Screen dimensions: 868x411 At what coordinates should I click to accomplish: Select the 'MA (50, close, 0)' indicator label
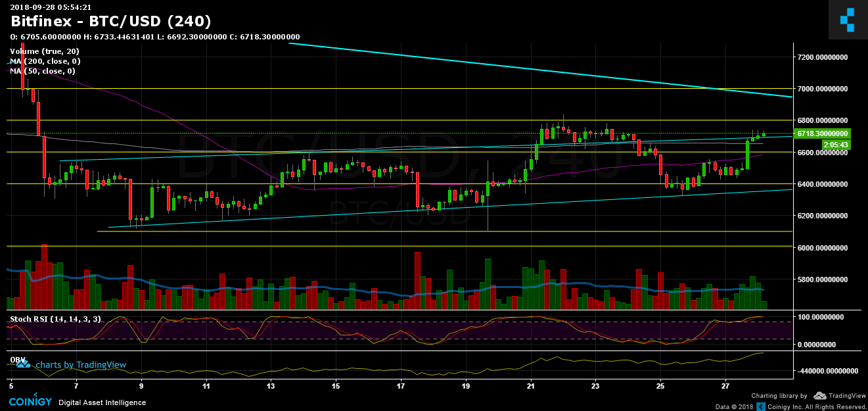[42, 71]
